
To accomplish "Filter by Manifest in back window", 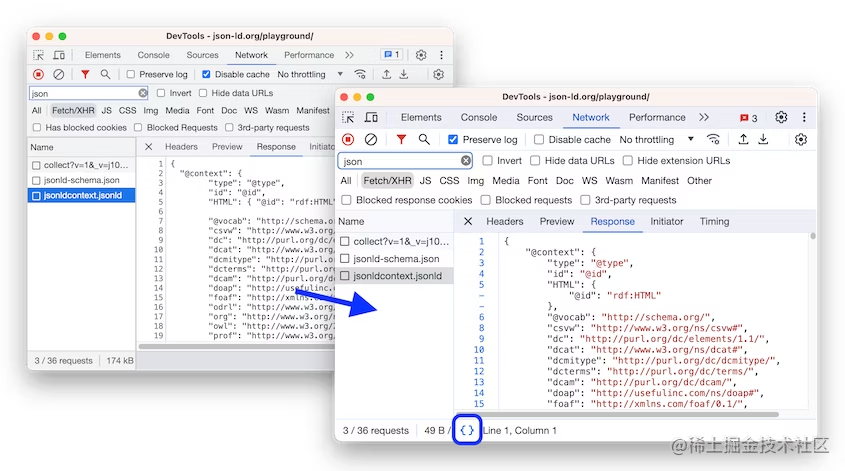I will [x=313, y=110].
